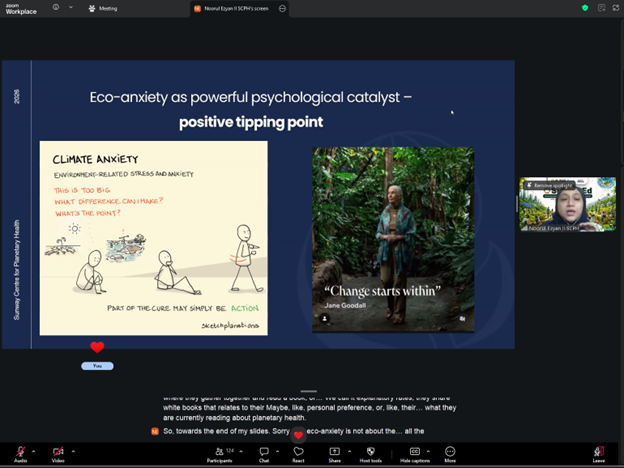Click the green encryption shield icon
624x468 pixels.
[585, 7]
